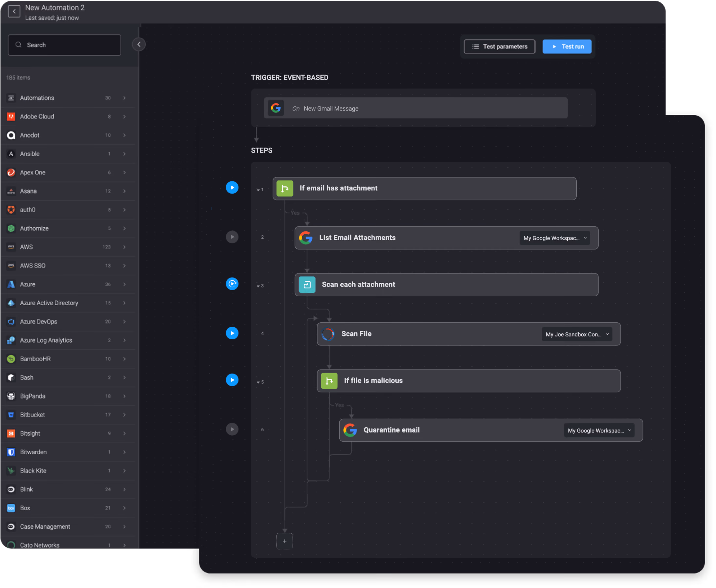Image resolution: width=716 pixels, height=588 pixels.
Task: Click the Bash icon in the sidebar
Action: (11, 378)
